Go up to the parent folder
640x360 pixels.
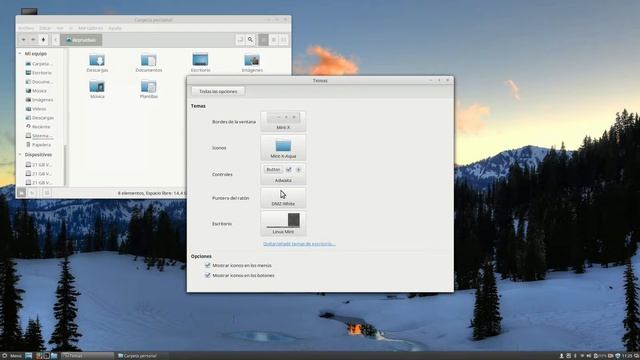click(43, 40)
